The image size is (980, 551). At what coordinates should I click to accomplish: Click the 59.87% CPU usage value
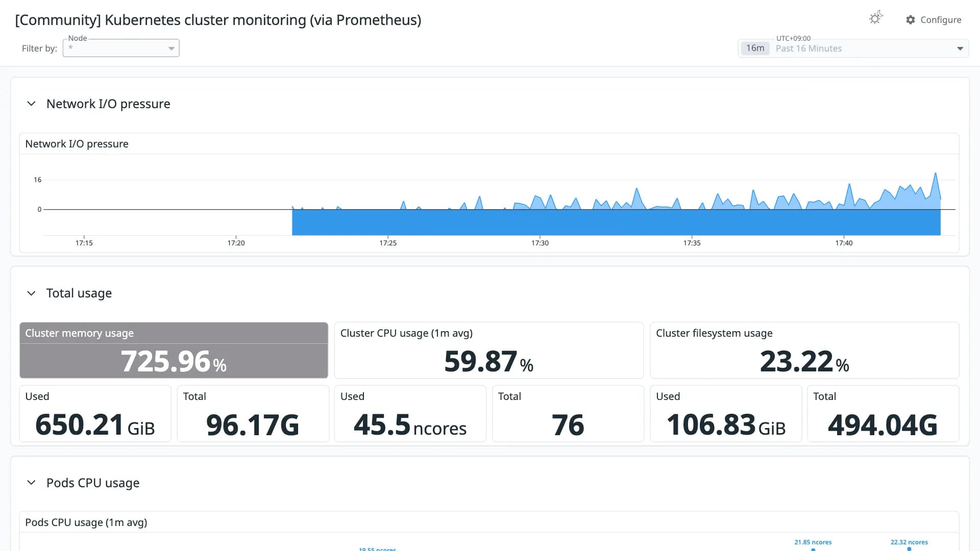tap(488, 361)
